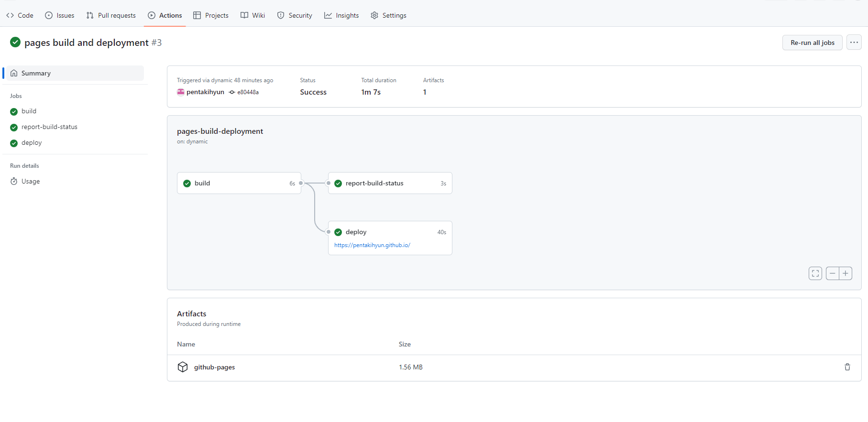The height and width of the screenshot is (422, 868).
Task: Download the github-pages artifact
Action: point(214,368)
